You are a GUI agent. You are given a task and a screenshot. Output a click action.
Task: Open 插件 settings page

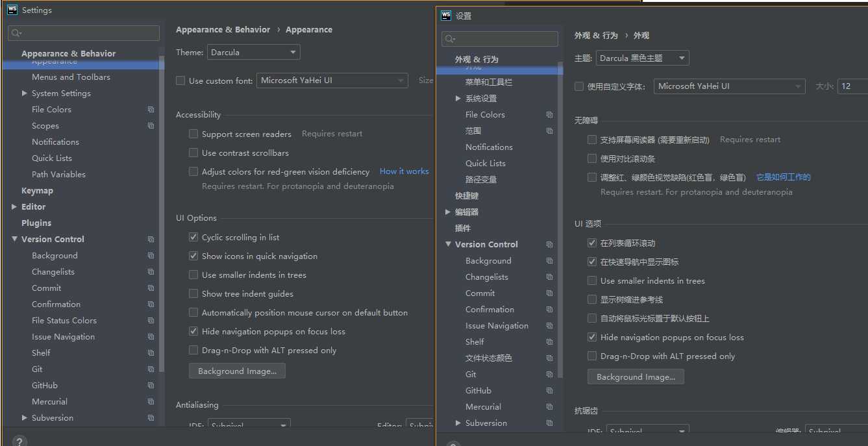pos(463,229)
